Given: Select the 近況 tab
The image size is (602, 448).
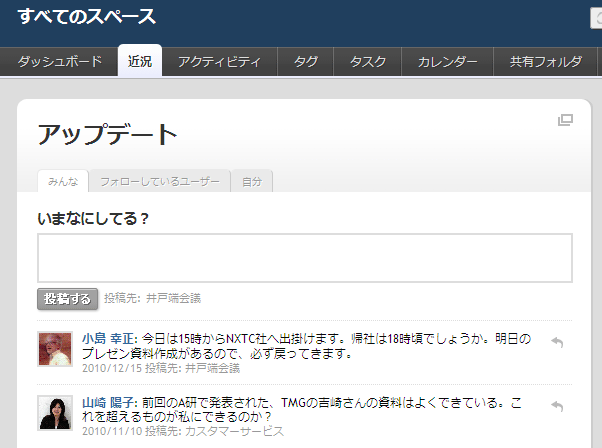Looking at the screenshot, I should pos(140,61).
